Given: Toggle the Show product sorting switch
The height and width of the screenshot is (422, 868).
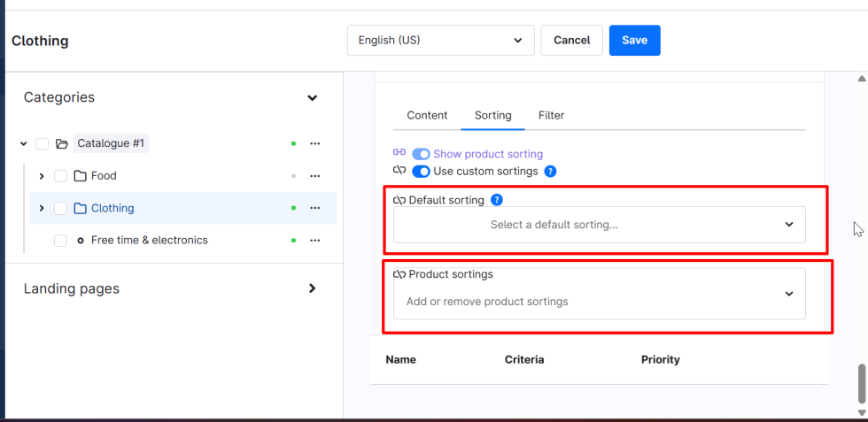Looking at the screenshot, I should [x=421, y=154].
